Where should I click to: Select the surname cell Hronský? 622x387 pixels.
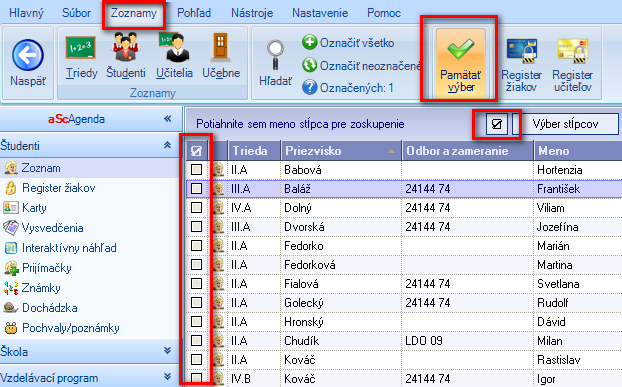tap(341, 322)
